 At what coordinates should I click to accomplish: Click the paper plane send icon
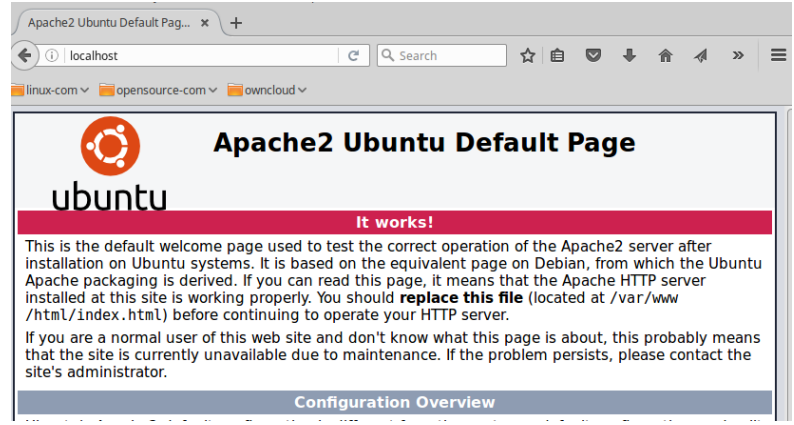click(701, 56)
